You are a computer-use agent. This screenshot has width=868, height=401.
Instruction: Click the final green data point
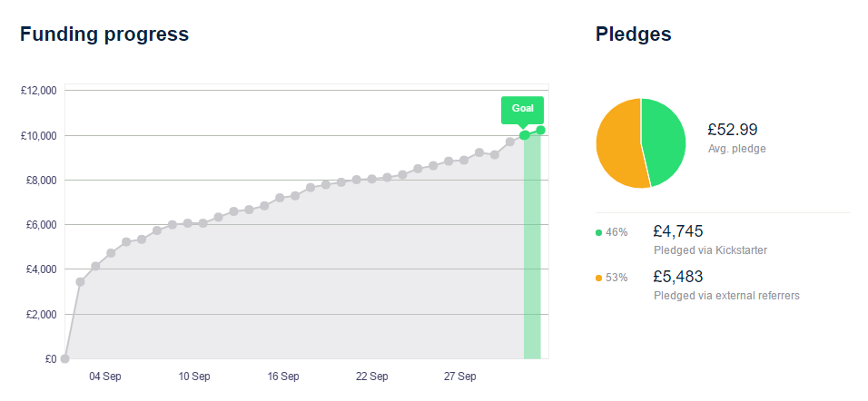coord(540,130)
